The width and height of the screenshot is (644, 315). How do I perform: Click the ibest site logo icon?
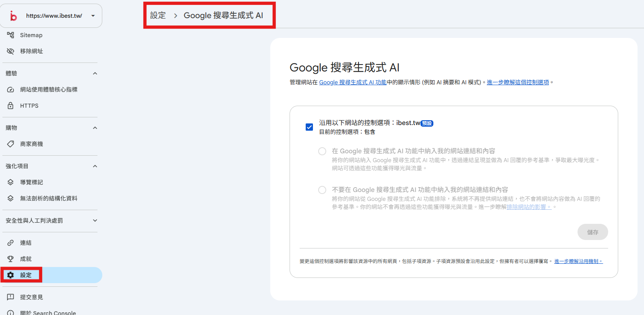13,16
